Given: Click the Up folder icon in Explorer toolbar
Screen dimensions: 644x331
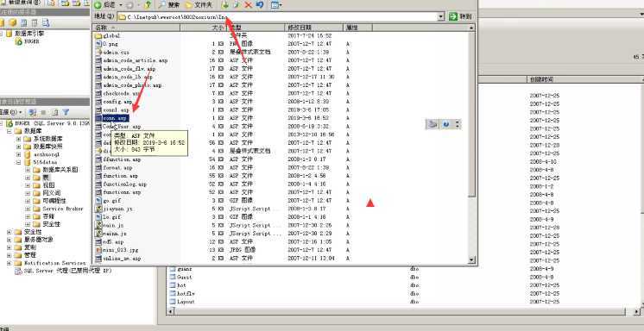Looking at the screenshot, I should click(148, 5).
